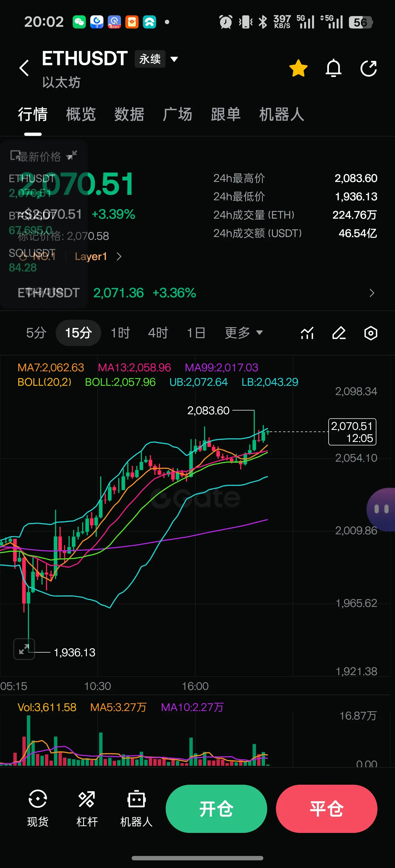The width and height of the screenshot is (395, 868).
Task: Go to the 广场 tab
Action: coord(177,114)
